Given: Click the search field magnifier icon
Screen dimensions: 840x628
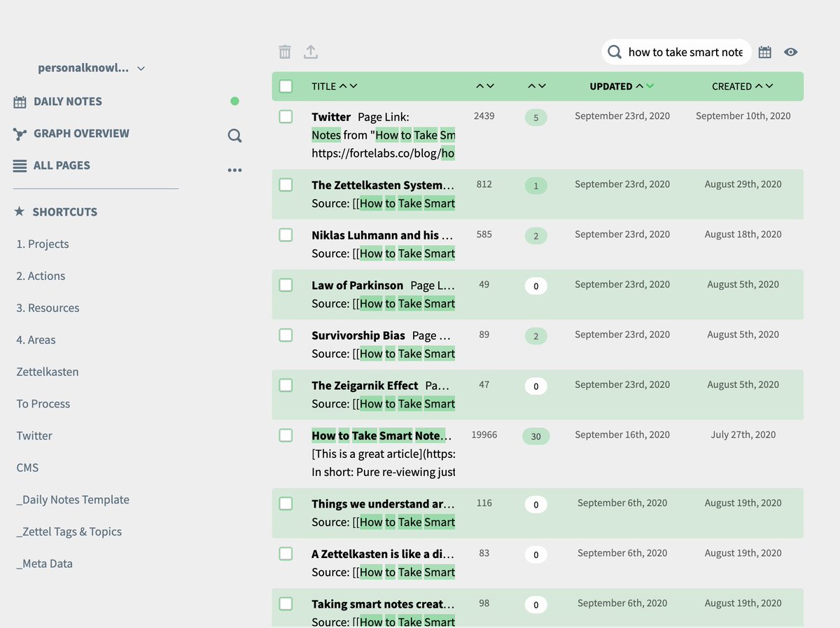Looking at the screenshot, I should click(615, 52).
